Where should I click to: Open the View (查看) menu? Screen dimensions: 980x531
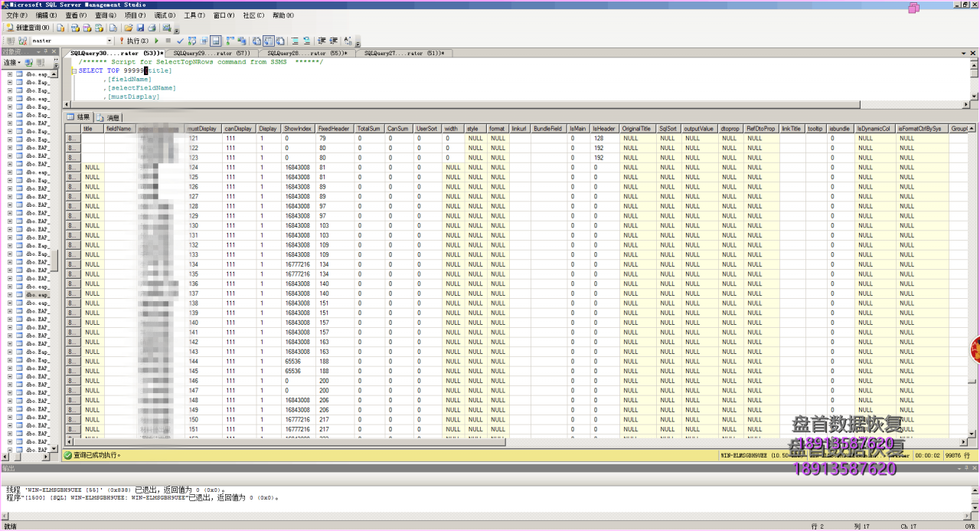(76, 15)
